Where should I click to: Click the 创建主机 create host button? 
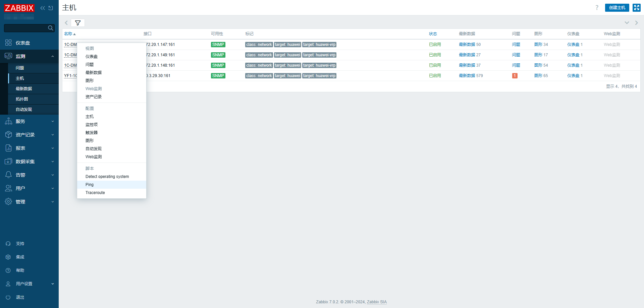[617, 8]
